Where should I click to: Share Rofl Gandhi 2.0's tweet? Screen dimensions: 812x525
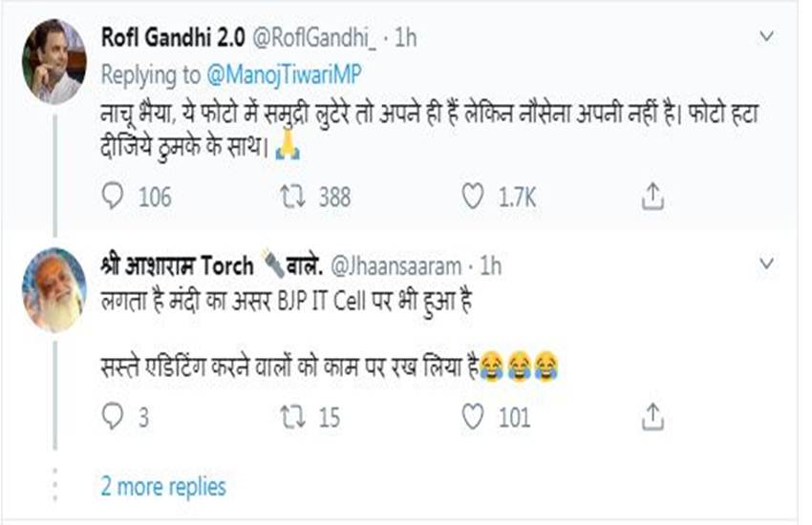pos(652,196)
